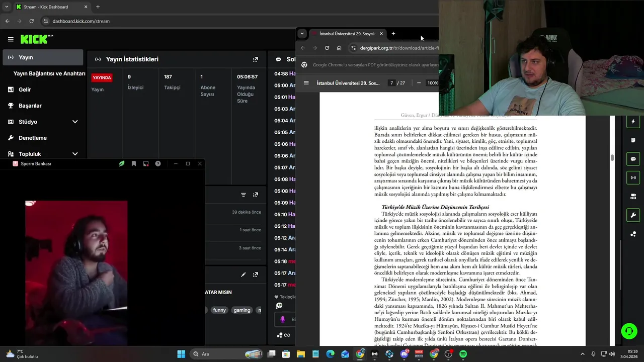Click the screen-record icon in Sperm Bankası window
The width and height of the screenshot is (644, 362).
(146, 163)
